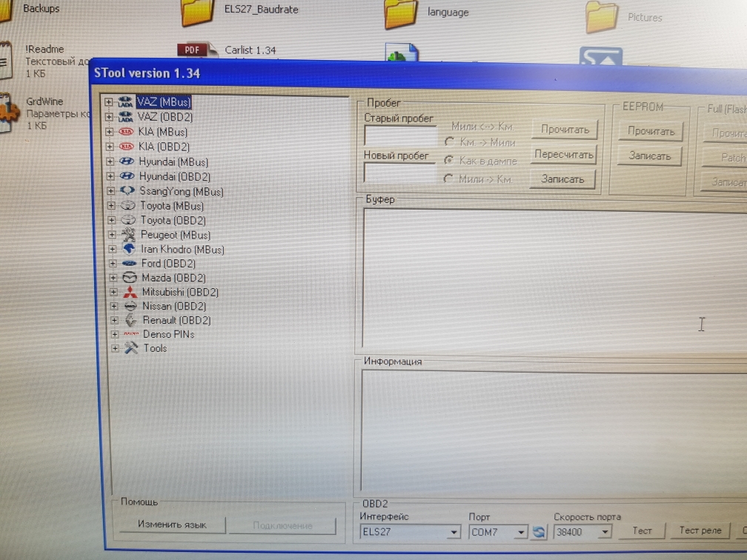This screenshot has width=747, height=560.
Task: Click the Patch button in Full Flash group
Action: [726, 158]
